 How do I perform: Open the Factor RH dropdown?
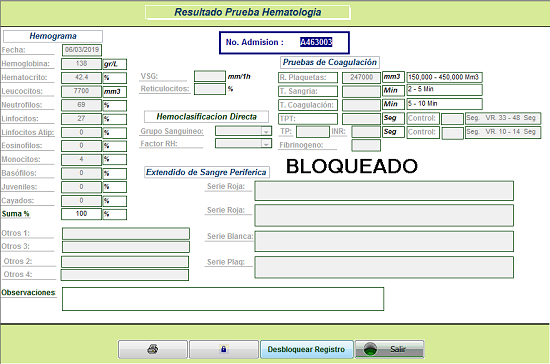pos(243,143)
